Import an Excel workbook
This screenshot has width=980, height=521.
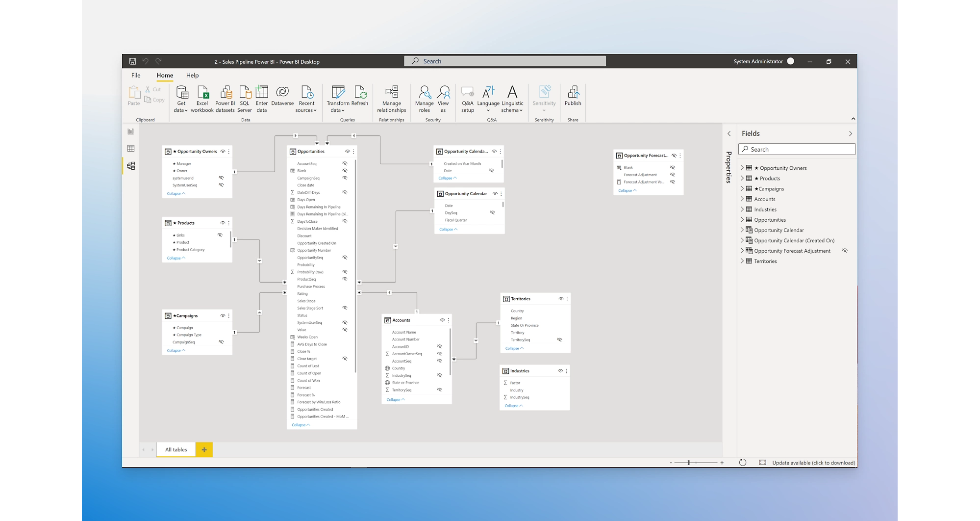point(202,99)
